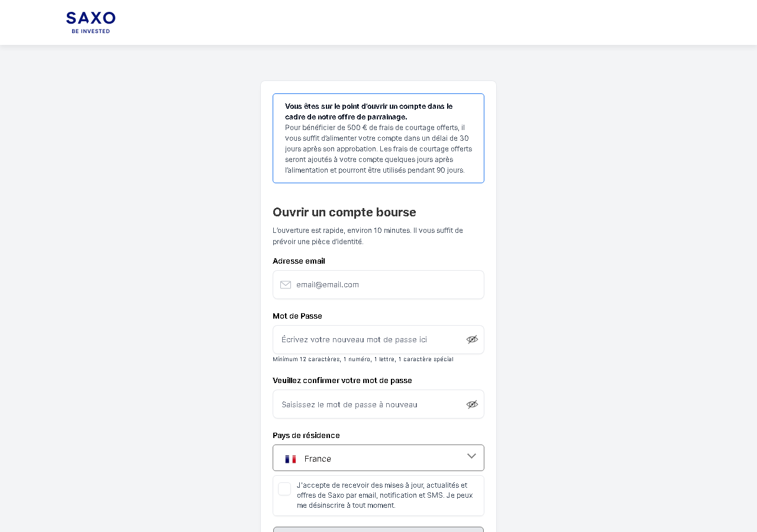The height and width of the screenshot is (532, 757).
Task: Open Pays de résidence France dropdown
Action: [x=378, y=458]
